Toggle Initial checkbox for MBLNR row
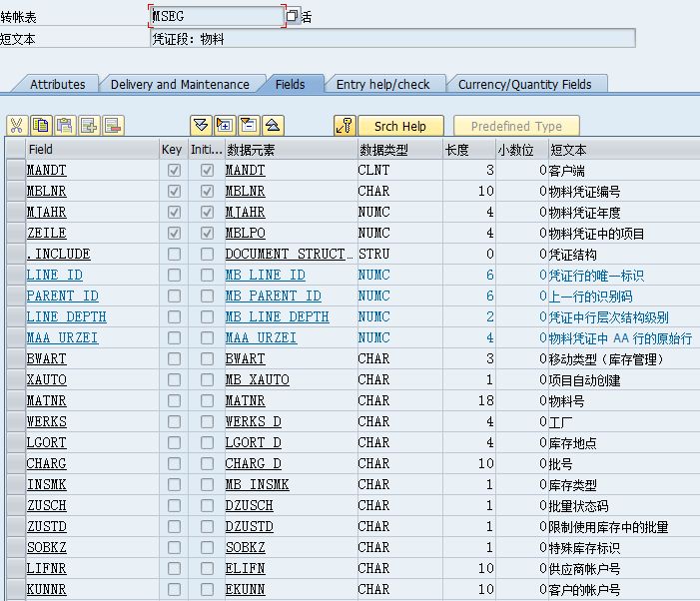The height and width of the screenshot is (601, 700). click(x=207, y=191)
